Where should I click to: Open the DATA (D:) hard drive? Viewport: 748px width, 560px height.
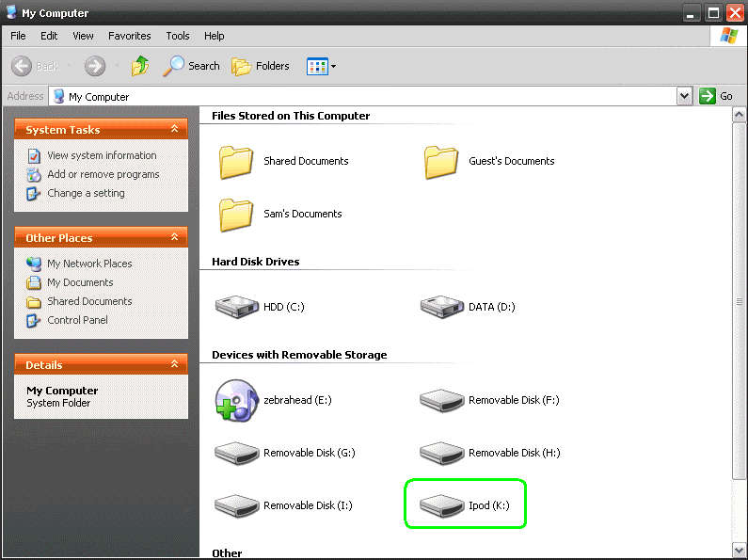pyautogui.click(x=442, y=306)
